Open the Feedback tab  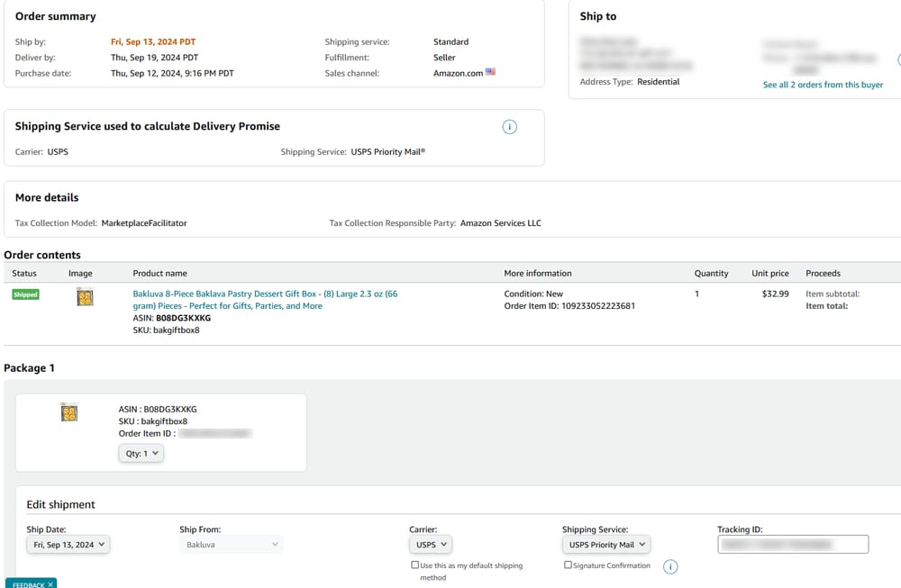[x=28, y=584]
